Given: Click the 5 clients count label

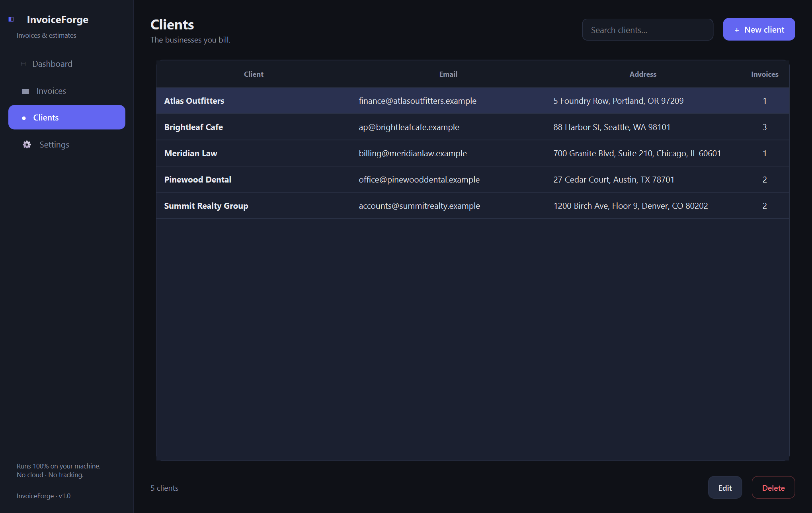Looking at the screenshot, I should [164, 488].
